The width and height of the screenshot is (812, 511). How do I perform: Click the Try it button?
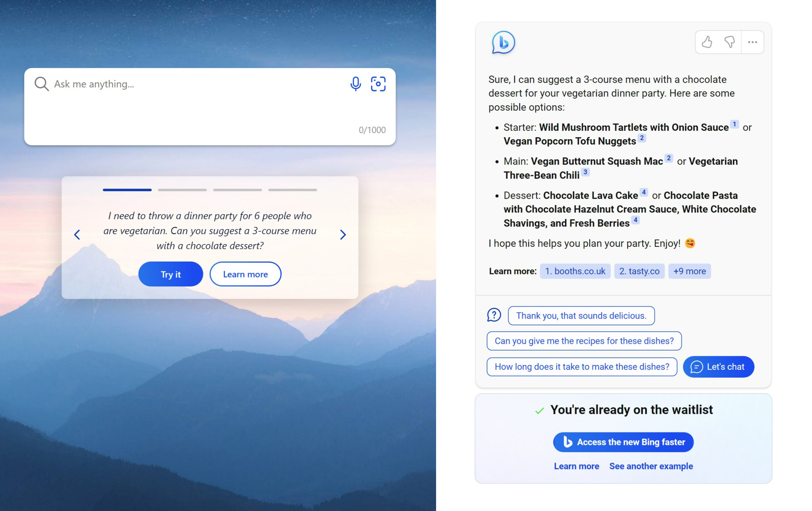tap(171, 273)
